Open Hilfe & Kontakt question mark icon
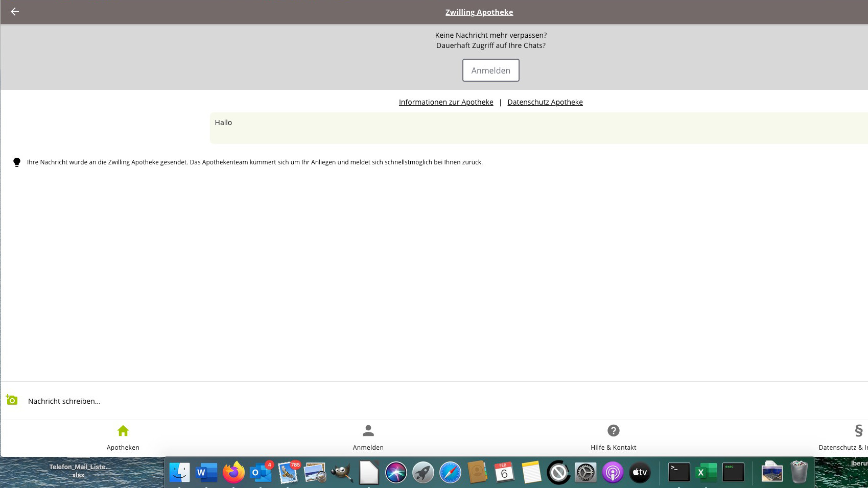 [613, 431]
